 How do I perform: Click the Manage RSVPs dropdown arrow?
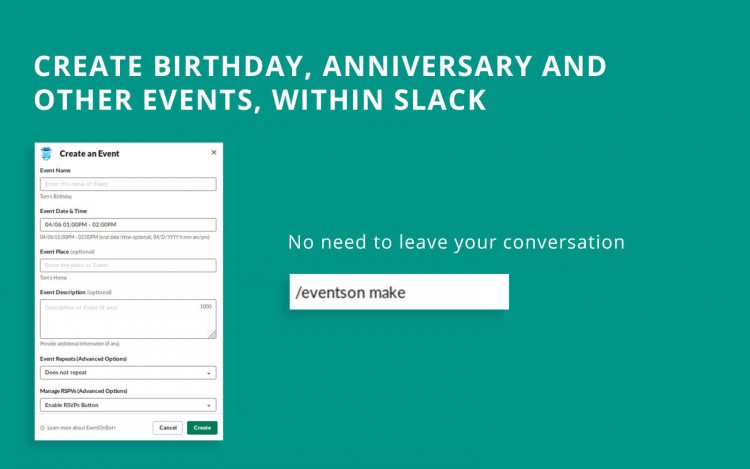210,405
